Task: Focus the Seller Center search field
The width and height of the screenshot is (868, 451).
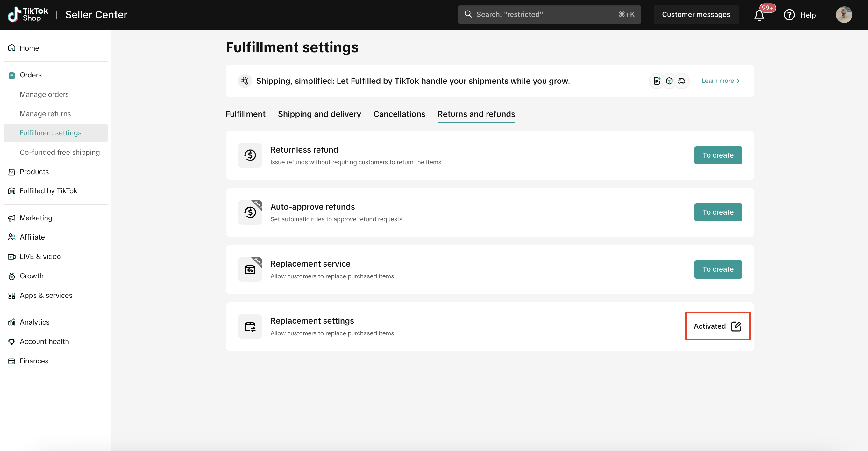Action: pos(549,15)
